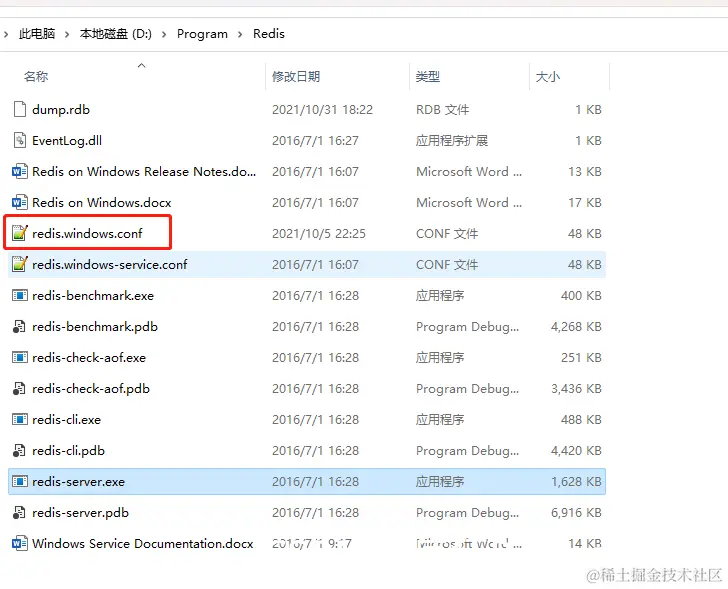Image resolution: width=728 pixels, height=589 pixels.
Task: Select file name EventLog.dll
Action: (67, 141)
